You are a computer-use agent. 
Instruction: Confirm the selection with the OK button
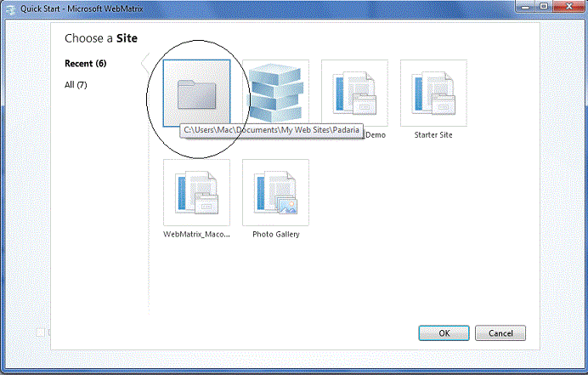(444, 333)
